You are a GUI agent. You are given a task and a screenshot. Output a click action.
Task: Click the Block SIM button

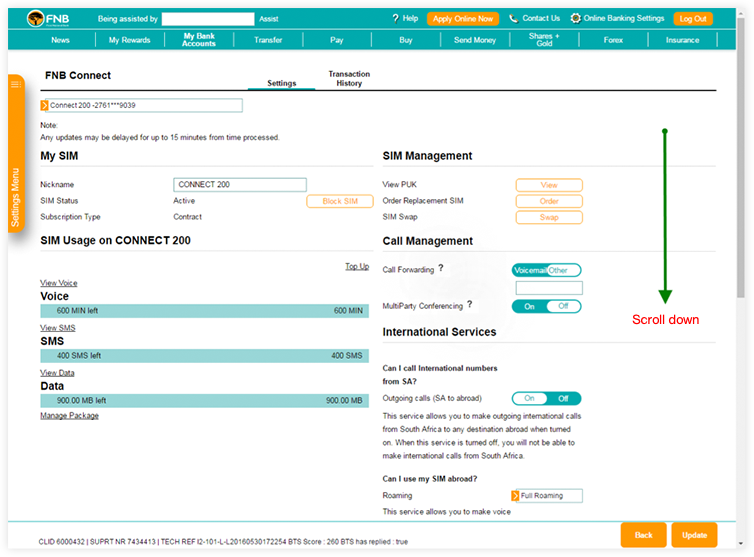coord(340,201)
